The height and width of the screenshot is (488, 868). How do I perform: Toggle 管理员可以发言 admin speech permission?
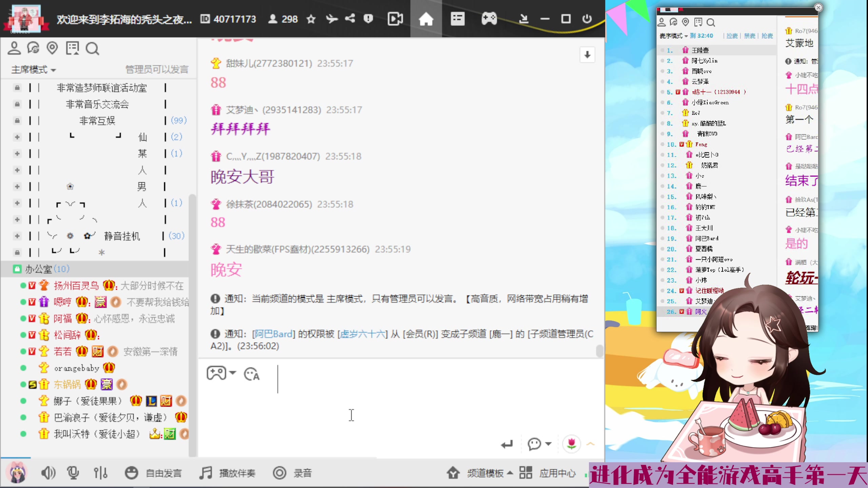(156, 69)
